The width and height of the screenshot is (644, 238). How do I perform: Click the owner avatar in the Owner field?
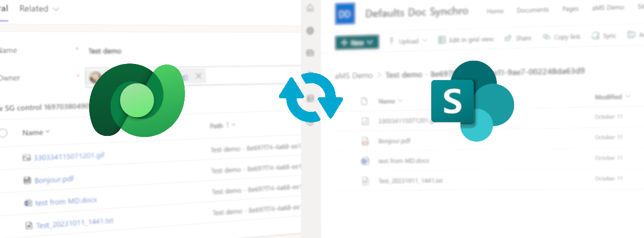pyautogui.click(x=95, y=77)
